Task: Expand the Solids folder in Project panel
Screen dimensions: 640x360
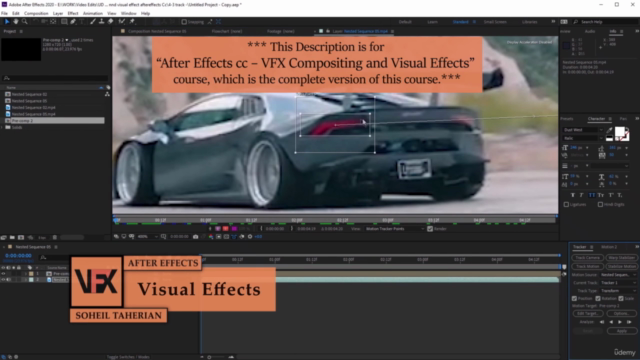Action: tap(2, 127)
